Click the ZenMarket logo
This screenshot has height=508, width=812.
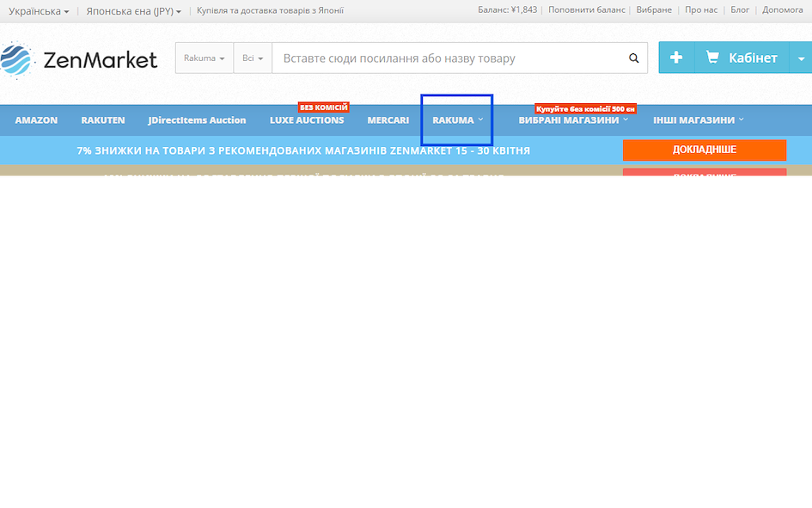coord(79,59)
